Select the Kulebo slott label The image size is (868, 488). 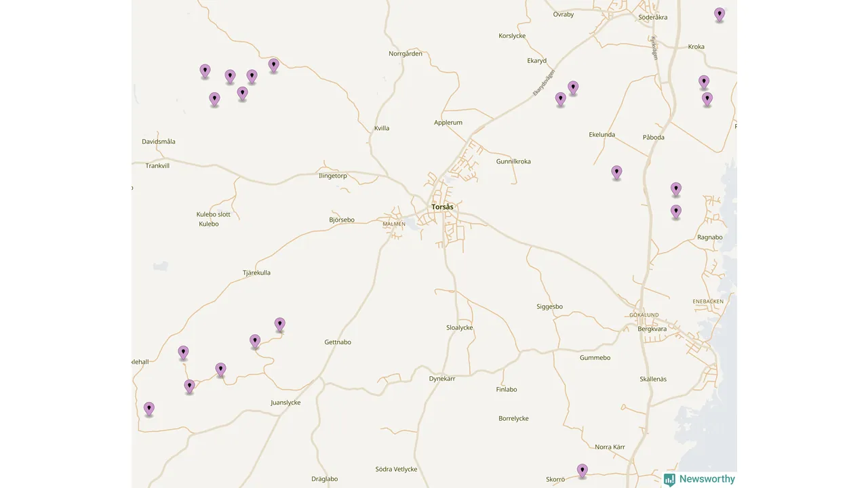pyautogui.click(x=213, y=214)
